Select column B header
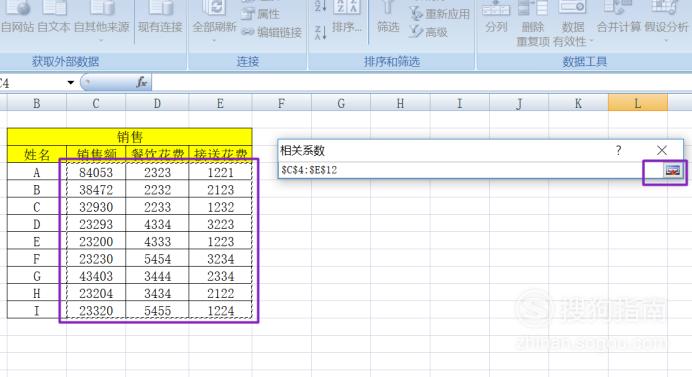The image size is (692, 377). click(37, 103)
